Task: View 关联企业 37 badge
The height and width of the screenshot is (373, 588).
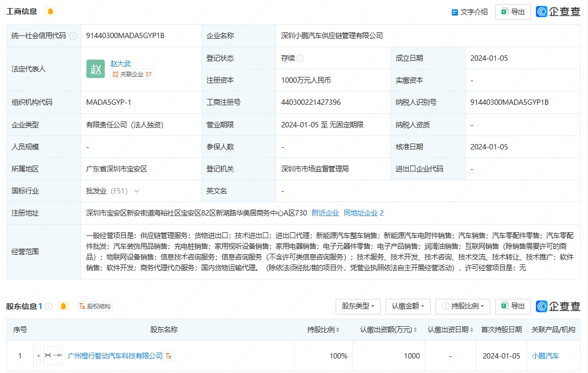Action: (x=132, y=74)
